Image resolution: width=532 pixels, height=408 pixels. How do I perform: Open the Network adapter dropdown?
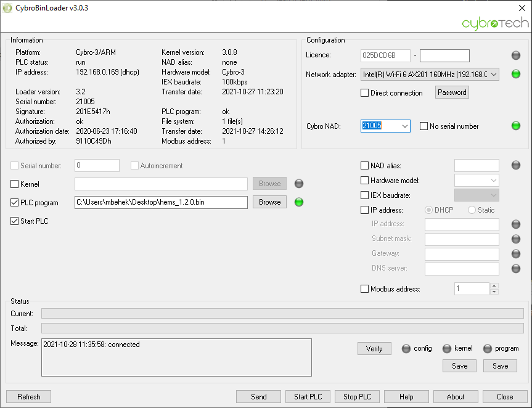(493, 75)
